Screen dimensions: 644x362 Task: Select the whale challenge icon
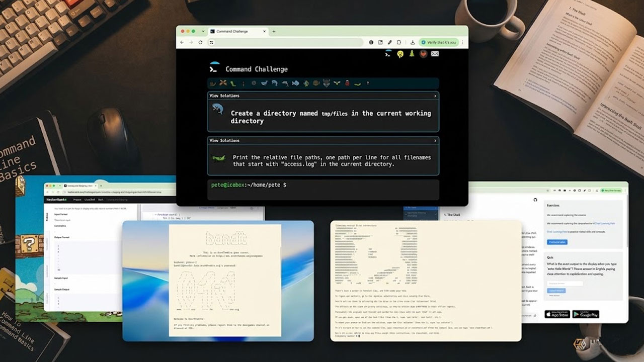264,83
